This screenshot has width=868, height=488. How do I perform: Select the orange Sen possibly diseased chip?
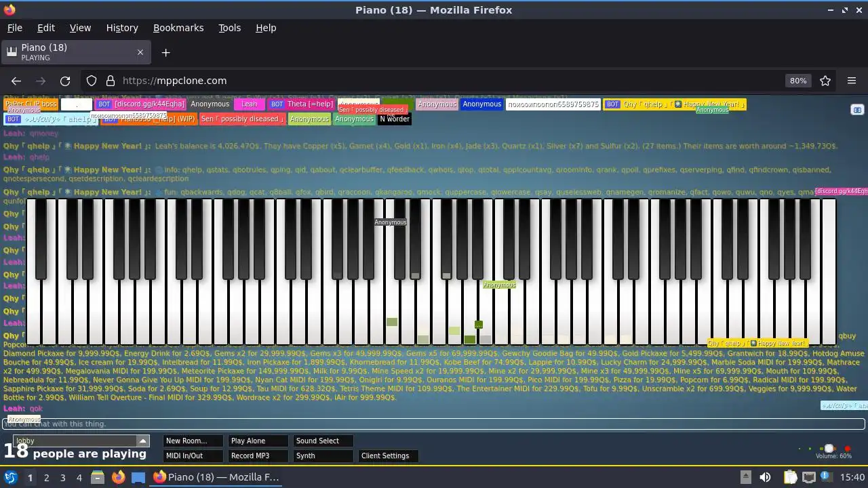pyautogui.click(x=241, y=119)
